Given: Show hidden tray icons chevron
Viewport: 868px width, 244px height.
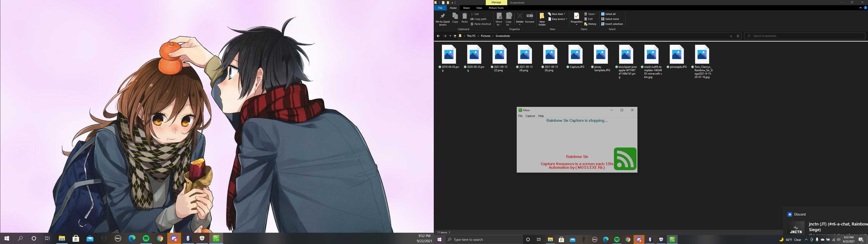Looking at the screenshot, I should coord(806,240).
